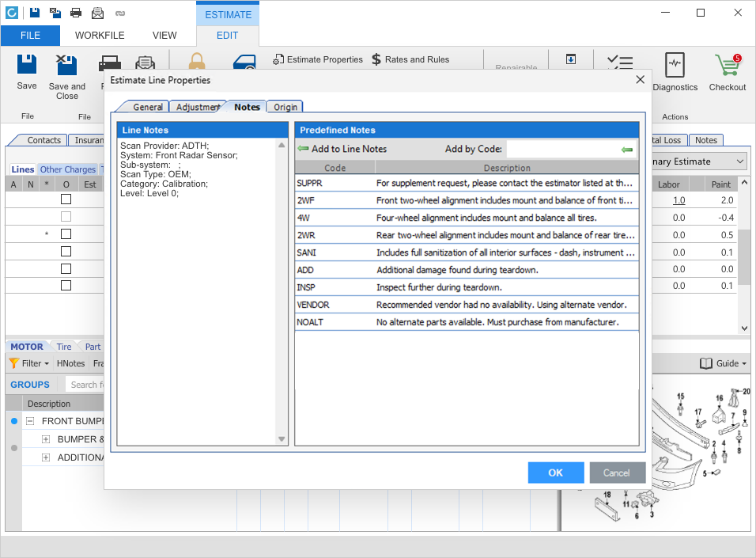Check the last checkbox in O column
The width and height of the screenshot is (756, 558).
[x=66, y=285]
